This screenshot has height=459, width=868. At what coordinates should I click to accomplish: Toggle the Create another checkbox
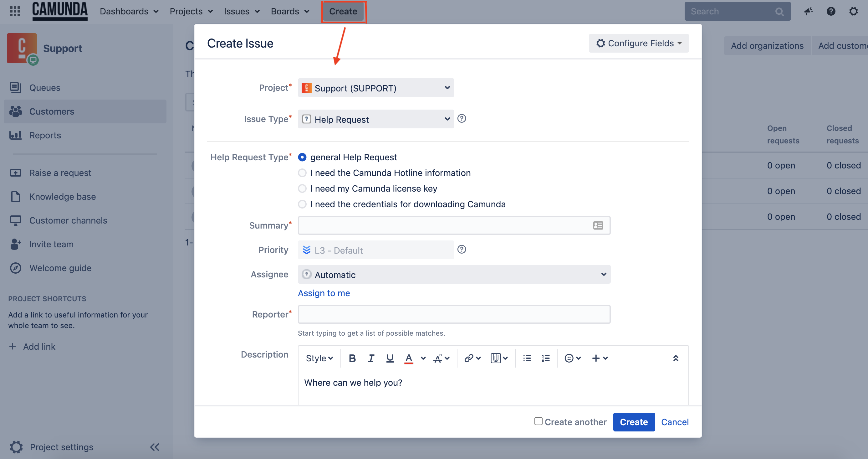click(x=538, y=421)
